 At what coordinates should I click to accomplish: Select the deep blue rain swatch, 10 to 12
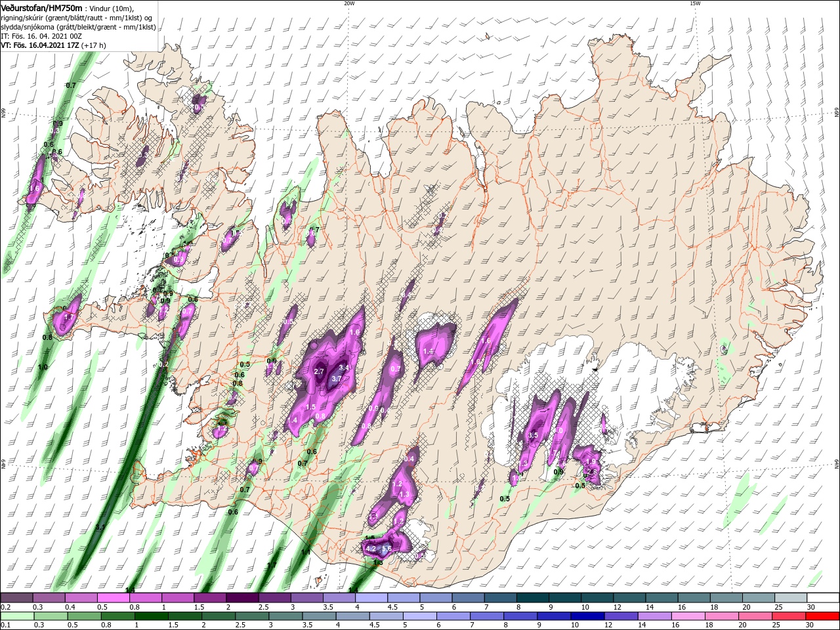[588, 616]
